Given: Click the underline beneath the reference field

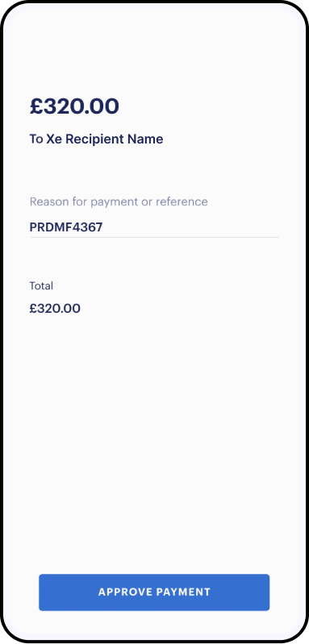Looking at the screenshot, I should click(154, 237).
